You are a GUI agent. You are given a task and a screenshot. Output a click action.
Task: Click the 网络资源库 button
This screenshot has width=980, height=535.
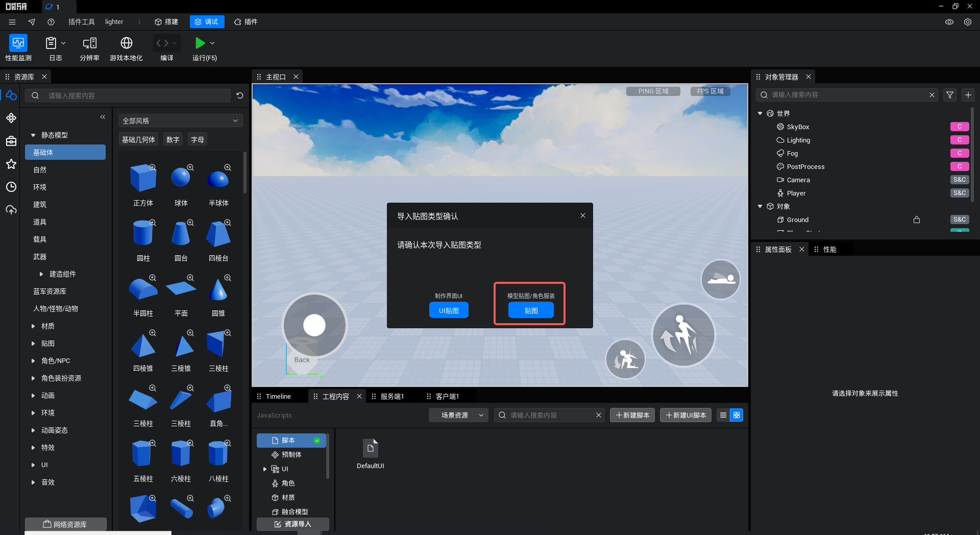coord(65,524)
